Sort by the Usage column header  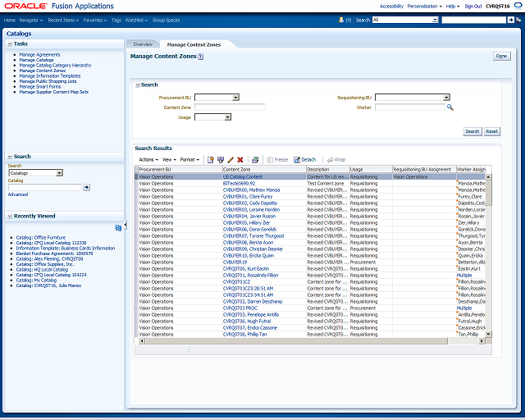(x=371, y=170)
